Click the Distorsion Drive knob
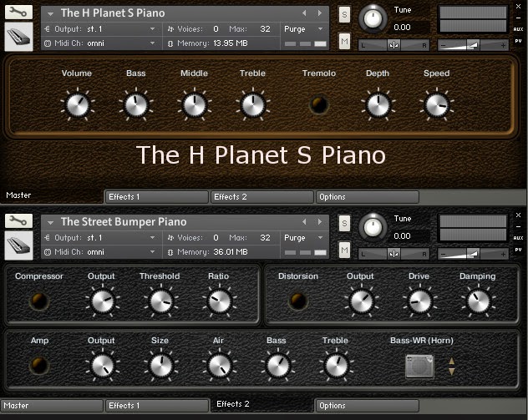This screenshot has height=420, width=528. click(419, 301)
